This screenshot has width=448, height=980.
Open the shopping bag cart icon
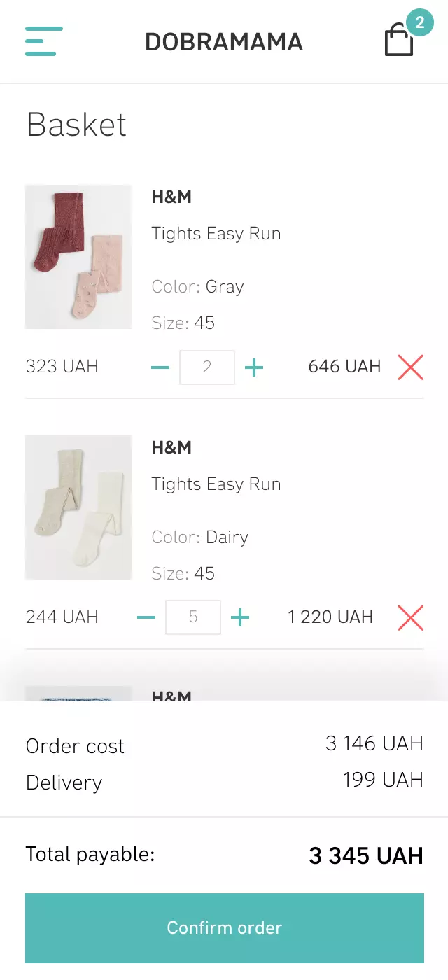[398, 41]
